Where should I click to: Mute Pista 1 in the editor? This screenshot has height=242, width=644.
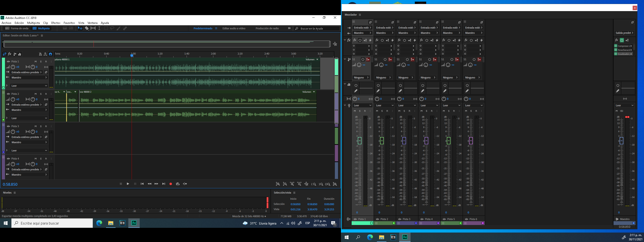tap(36, 62)
